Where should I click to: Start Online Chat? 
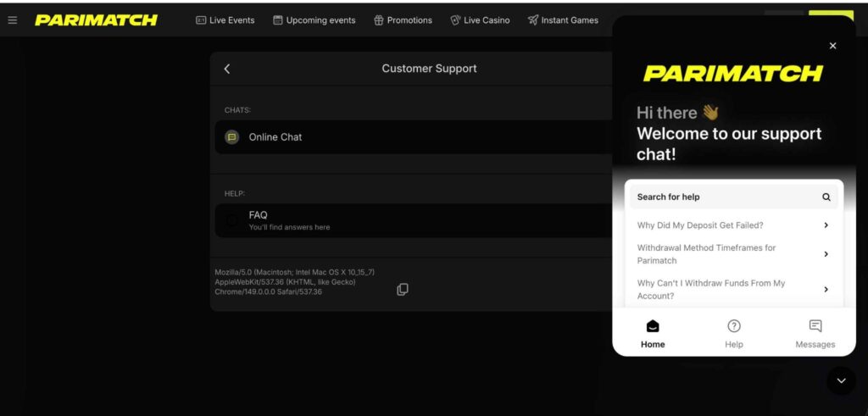click(x=414, y=137)
